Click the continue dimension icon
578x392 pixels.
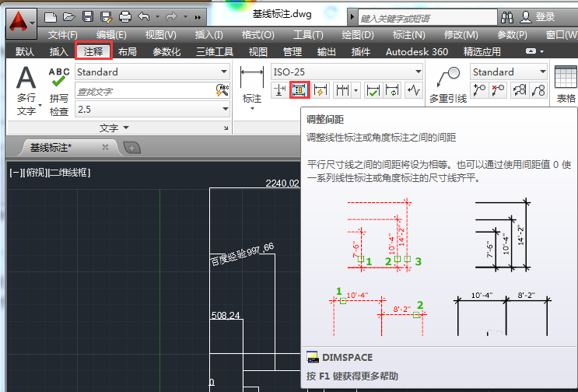pos(342,90)
